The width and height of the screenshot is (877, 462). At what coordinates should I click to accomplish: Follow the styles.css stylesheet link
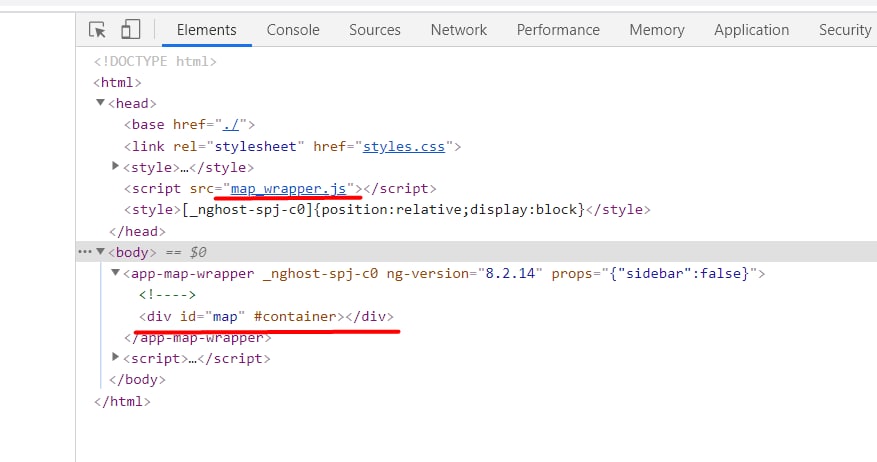404,147
